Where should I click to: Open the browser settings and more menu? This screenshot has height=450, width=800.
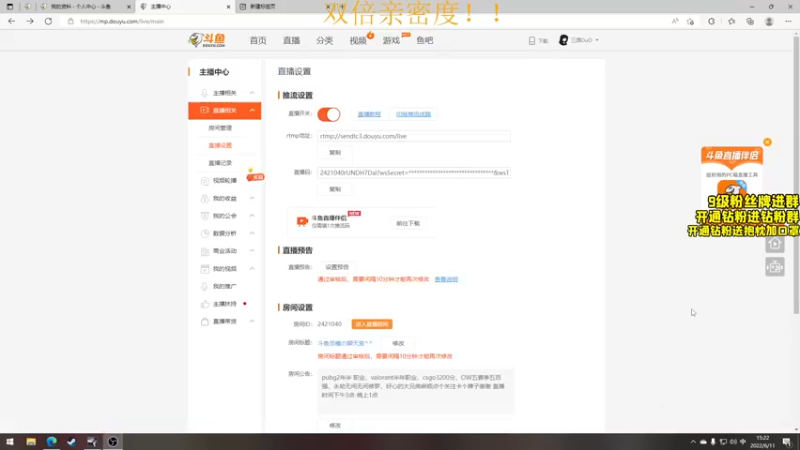point(788,21)
